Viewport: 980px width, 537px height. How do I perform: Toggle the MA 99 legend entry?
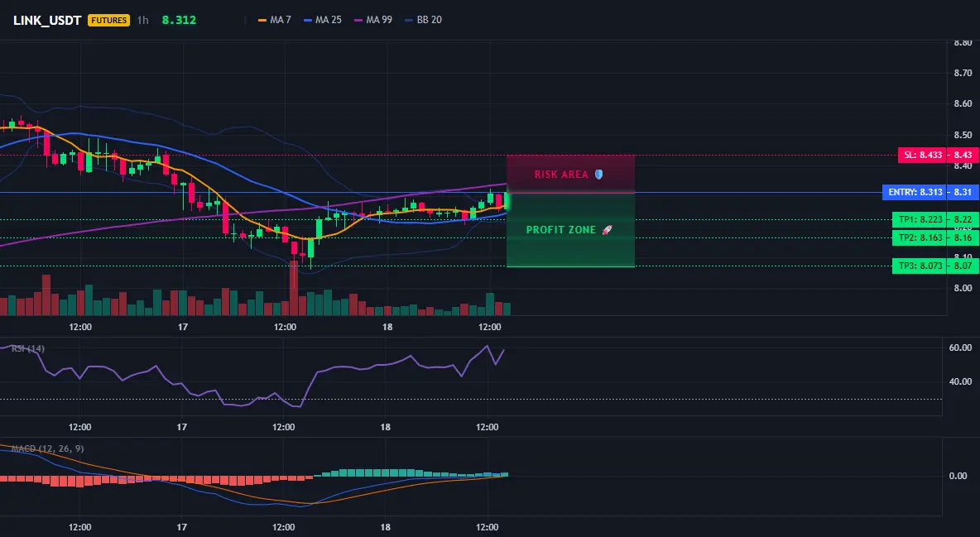pyautogui.click(x=374, y=20)
